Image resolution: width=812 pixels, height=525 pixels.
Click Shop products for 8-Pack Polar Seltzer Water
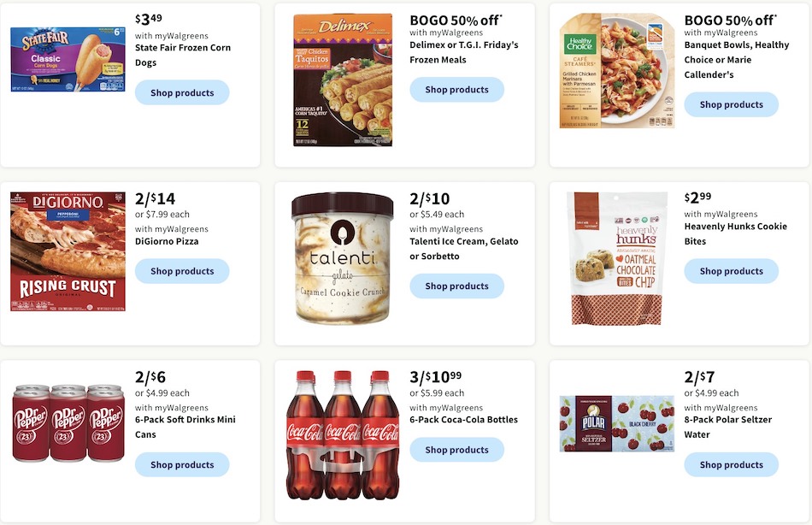(731, 464)
